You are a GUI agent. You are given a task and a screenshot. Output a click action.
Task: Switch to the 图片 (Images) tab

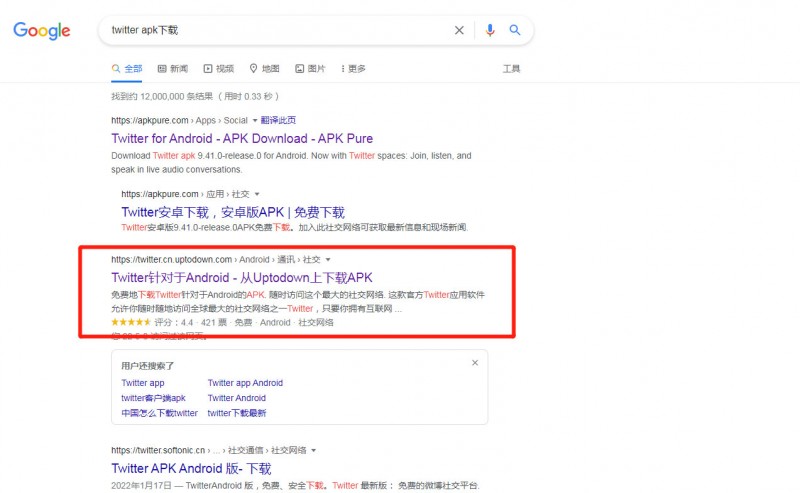pyautogui.click(x=310, y=68)
